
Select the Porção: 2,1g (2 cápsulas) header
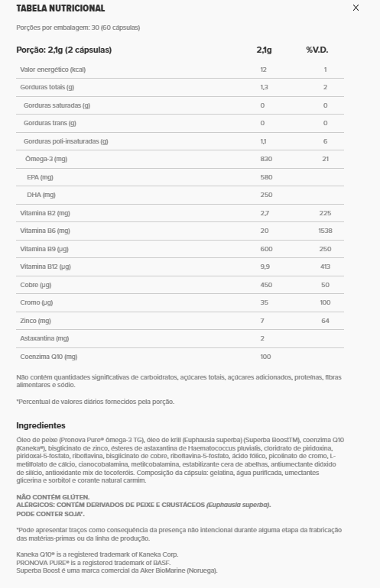(x=63, y=50)
